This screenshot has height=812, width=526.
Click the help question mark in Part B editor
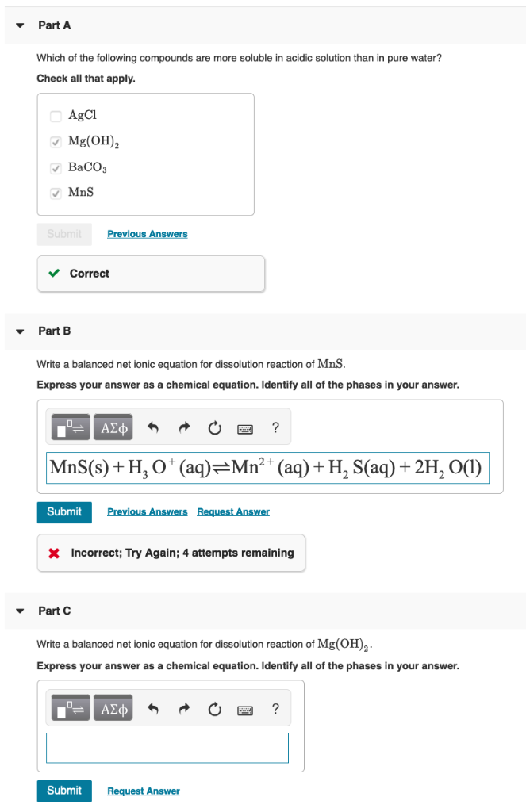click(275, 427)
